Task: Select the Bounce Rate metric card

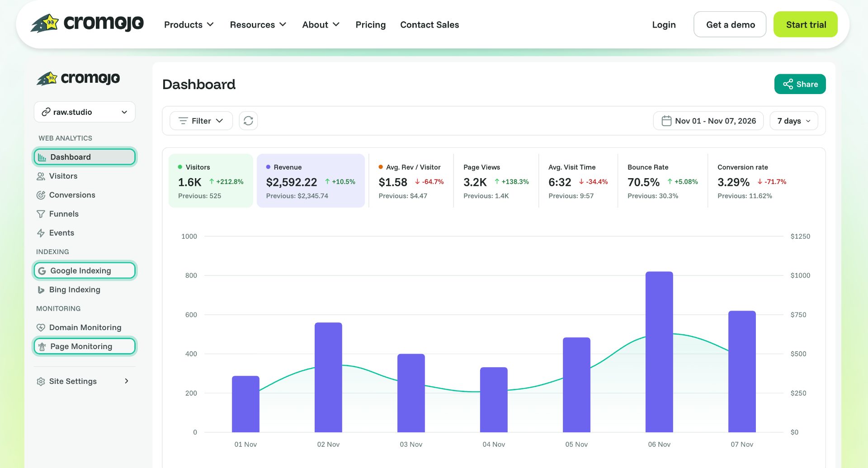Action: 663,181
